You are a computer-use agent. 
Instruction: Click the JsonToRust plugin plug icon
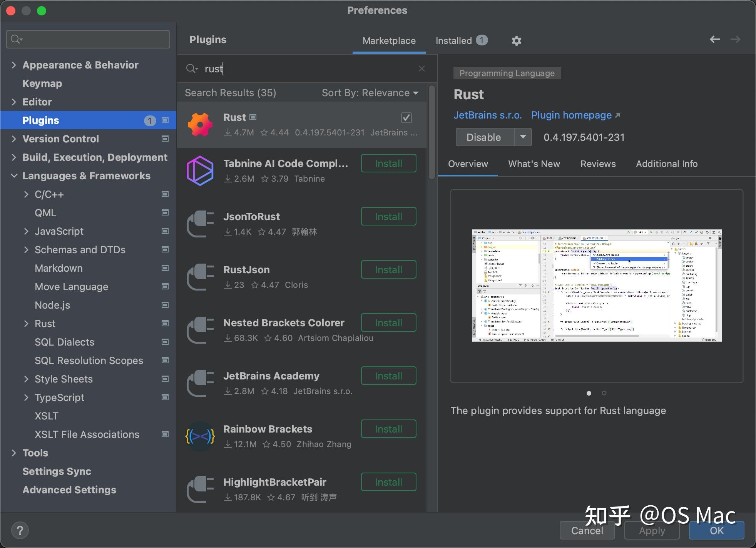[x=200, y=224]
